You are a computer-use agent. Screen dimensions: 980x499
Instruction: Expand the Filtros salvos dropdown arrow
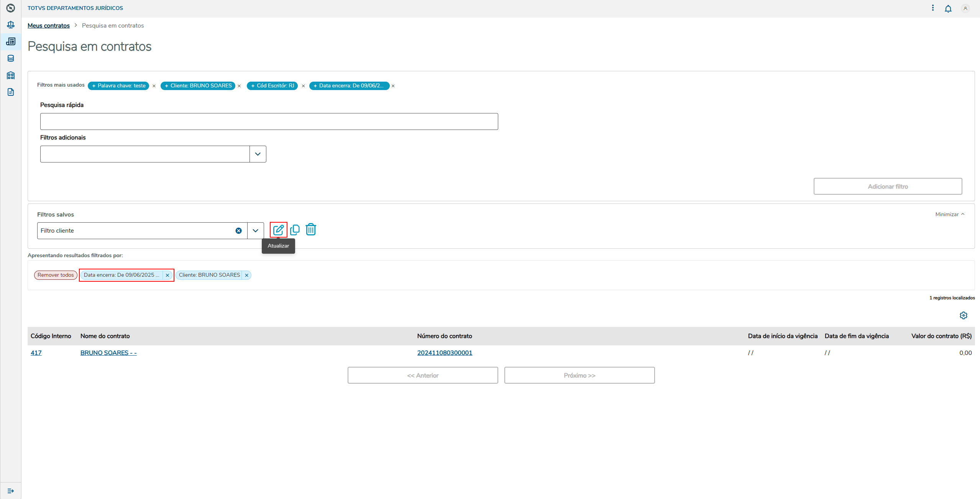pos(255,231)
